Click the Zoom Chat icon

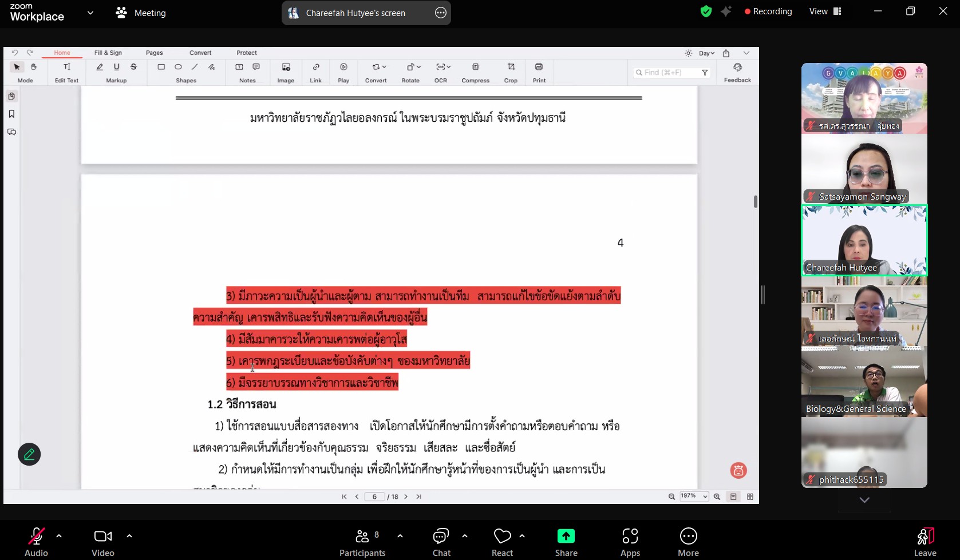[441, 537]
